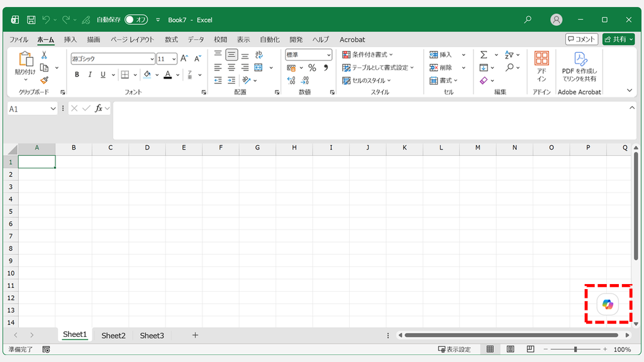
Task: Toggle align left
Action: [218, 68]
